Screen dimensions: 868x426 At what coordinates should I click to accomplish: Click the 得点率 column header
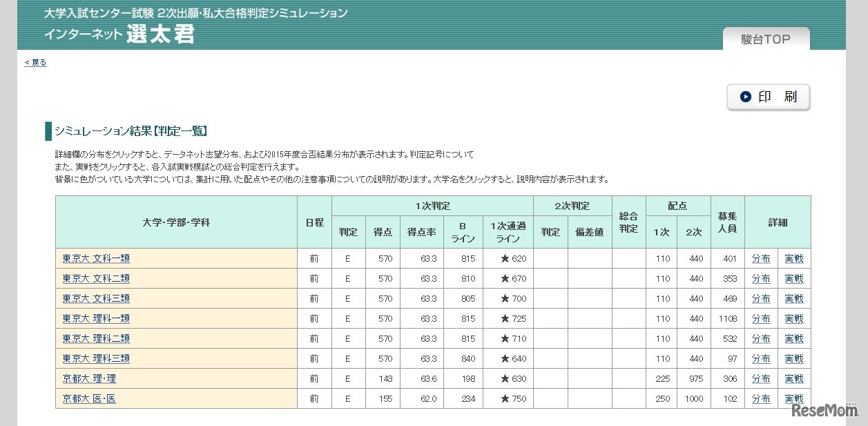[421, 232]
